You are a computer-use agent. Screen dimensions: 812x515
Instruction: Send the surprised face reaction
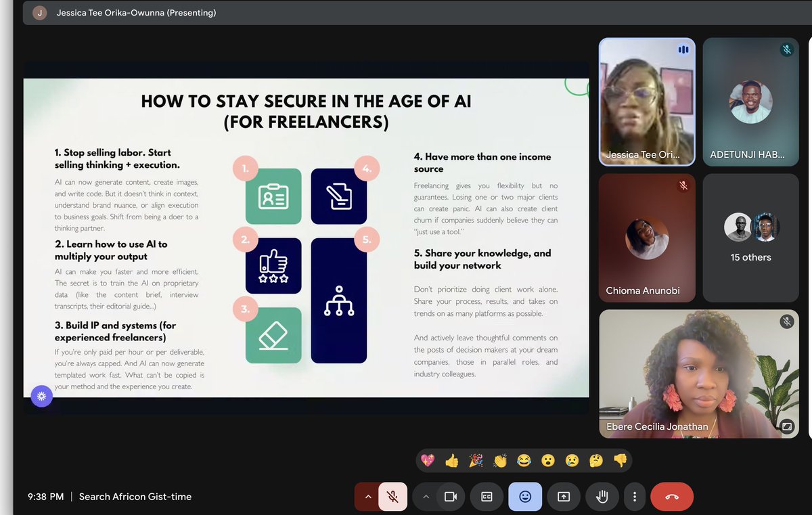click(x=548, y=461)
